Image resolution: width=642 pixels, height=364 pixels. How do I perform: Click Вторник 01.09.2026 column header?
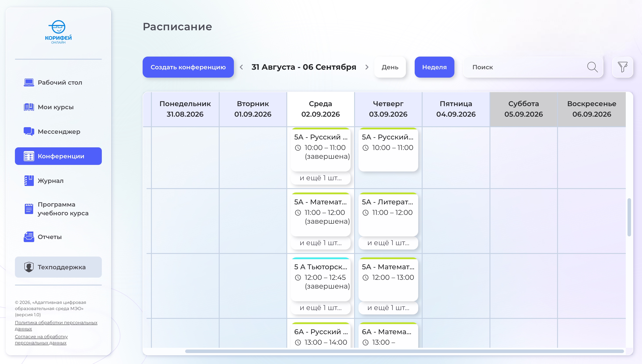pos(253,109)
